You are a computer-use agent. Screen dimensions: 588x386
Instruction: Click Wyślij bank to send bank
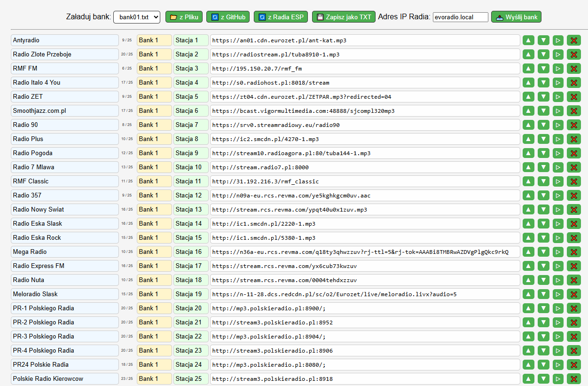(x=516, y=17)
